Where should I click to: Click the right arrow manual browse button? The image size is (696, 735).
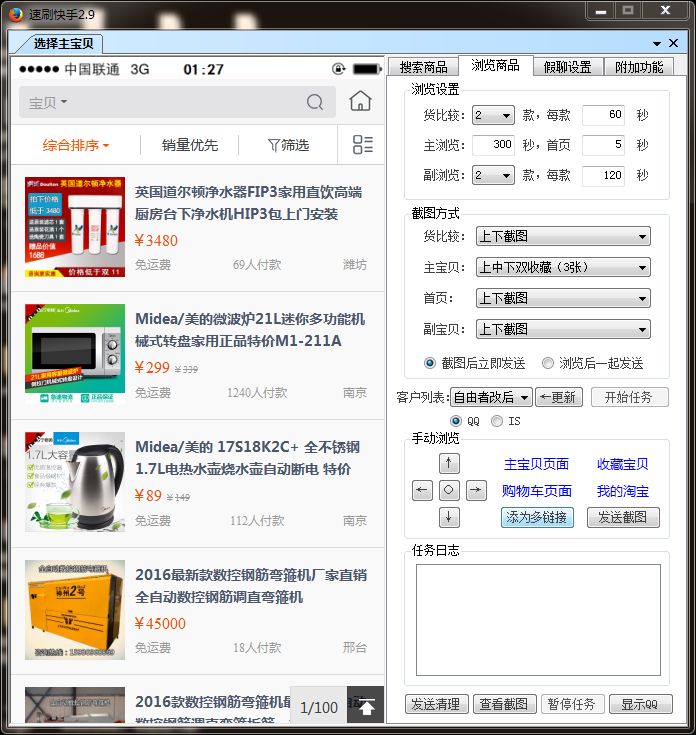pyautogui.click(x=476, y=490)
